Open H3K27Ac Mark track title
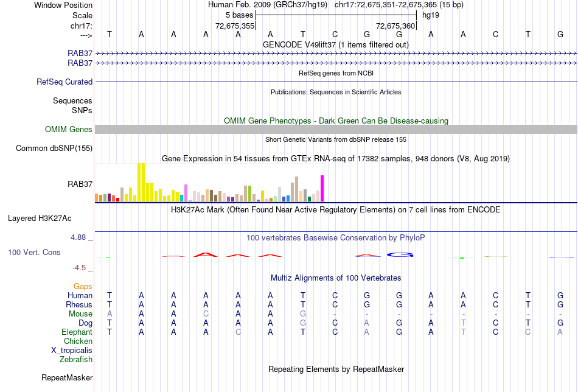 pyautogui.click(x=335, y=210)
